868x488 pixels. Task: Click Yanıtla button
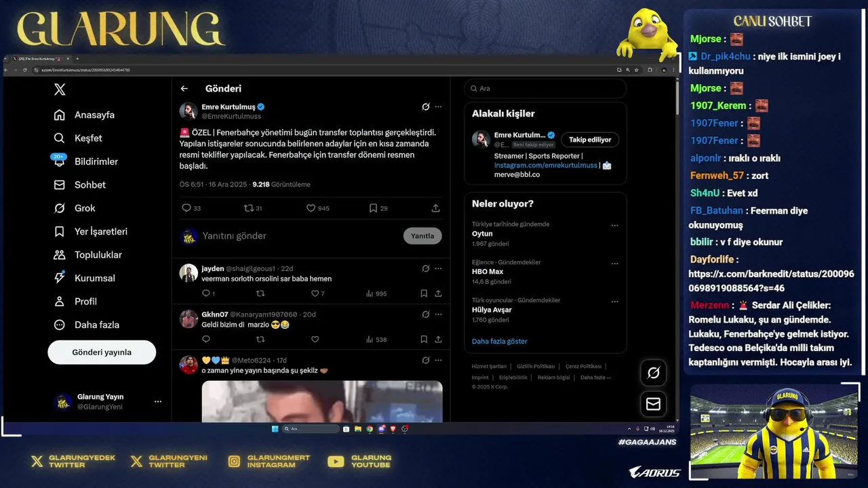coord(422,236)
